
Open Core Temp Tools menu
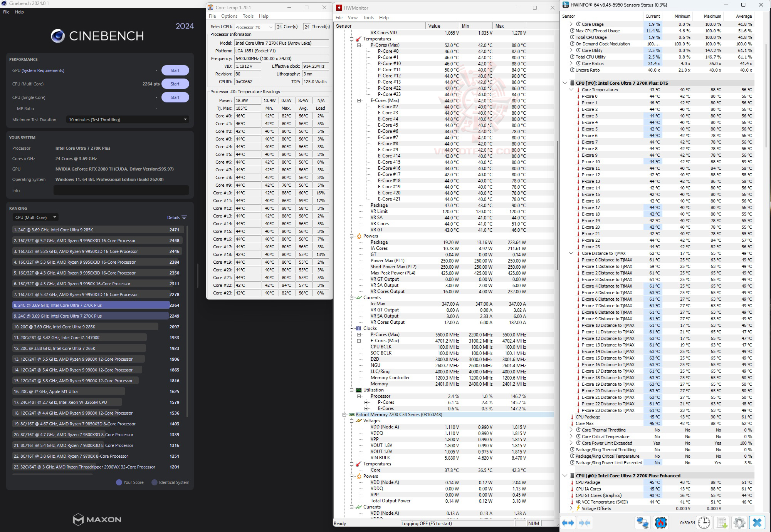tap(248, 16)
